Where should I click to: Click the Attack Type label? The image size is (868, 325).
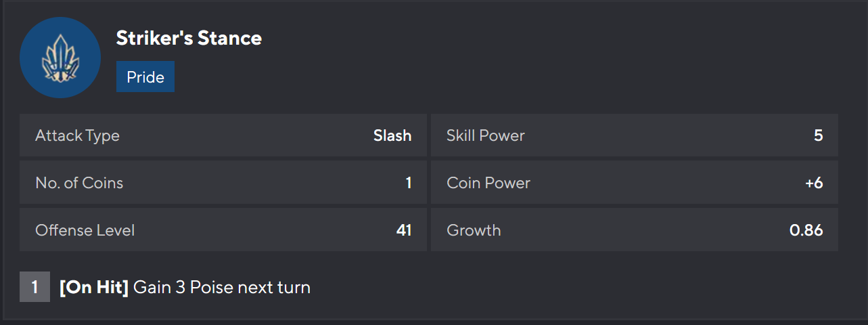pyautogui.click(x=77, y=135)
